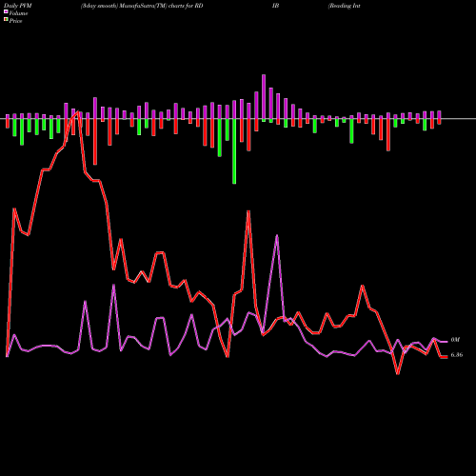Click the 0M volume value label
Image resolution: width=476 pixels, height=476 pixels.
[455, 340]
